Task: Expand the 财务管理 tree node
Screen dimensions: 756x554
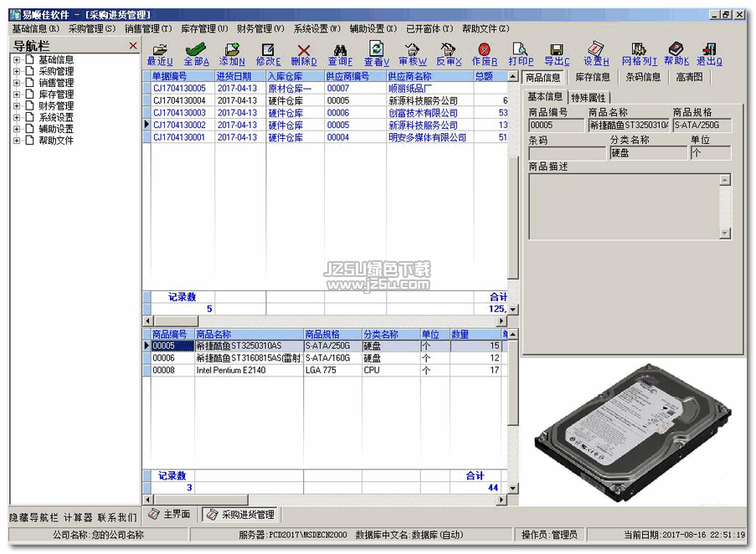Action: pos(17,106)
